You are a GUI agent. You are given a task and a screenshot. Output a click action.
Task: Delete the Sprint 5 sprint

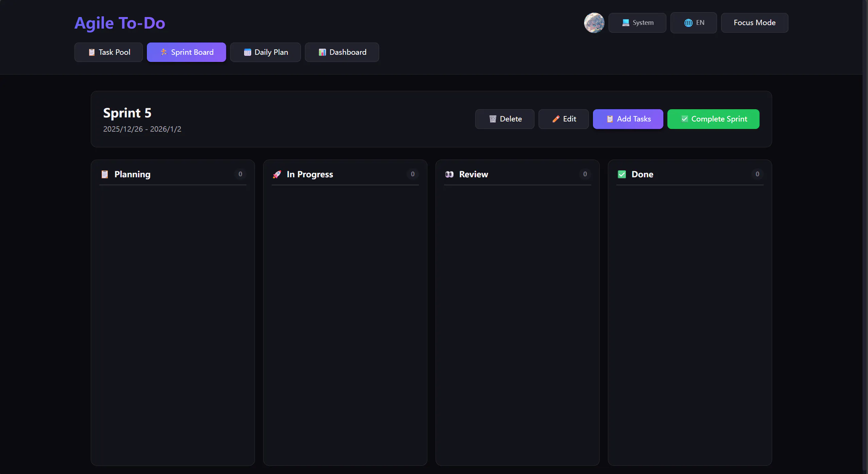(505, 119)
